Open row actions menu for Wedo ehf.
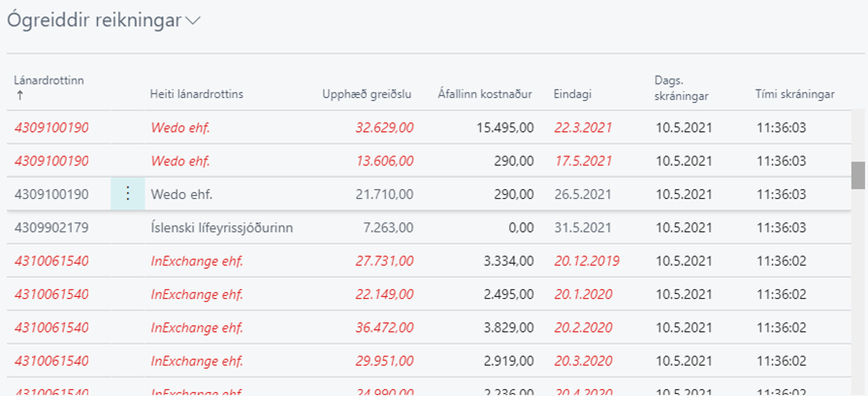This screenshot has height=396, width=868. point(127,194)
